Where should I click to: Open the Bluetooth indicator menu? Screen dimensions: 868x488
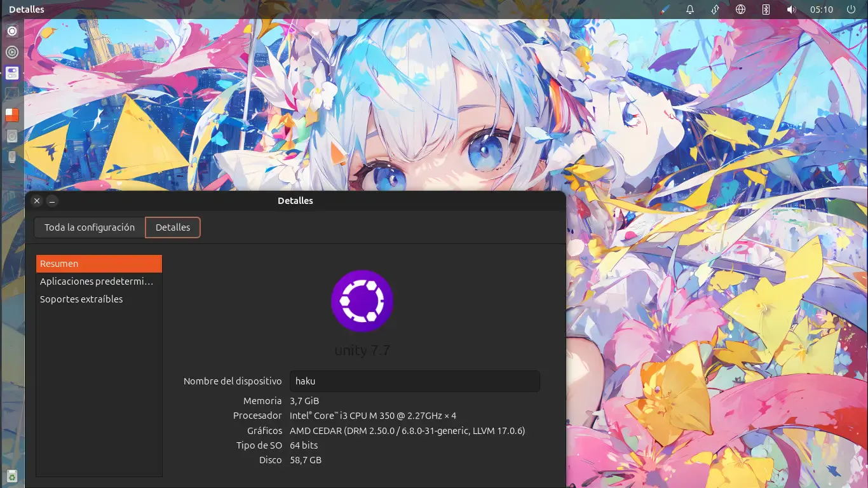[x=766, y=10]
